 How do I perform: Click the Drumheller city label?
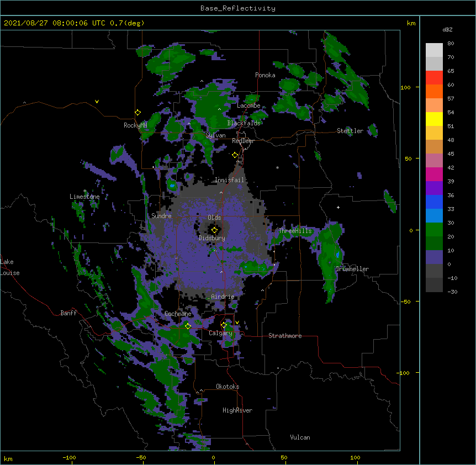coord(352,269)
